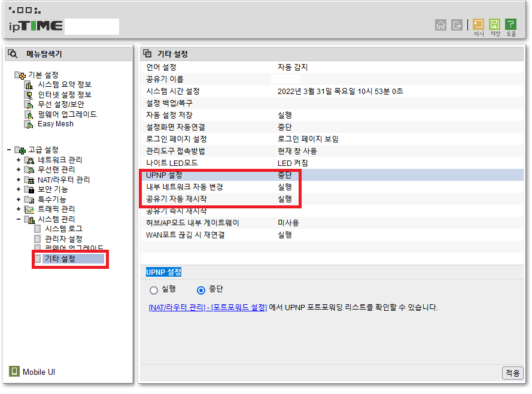Select the 로그인 페이지 설정 row
The height and width of the screenshot is (394, 532).
pyautogui.click(x=332, y=139)
